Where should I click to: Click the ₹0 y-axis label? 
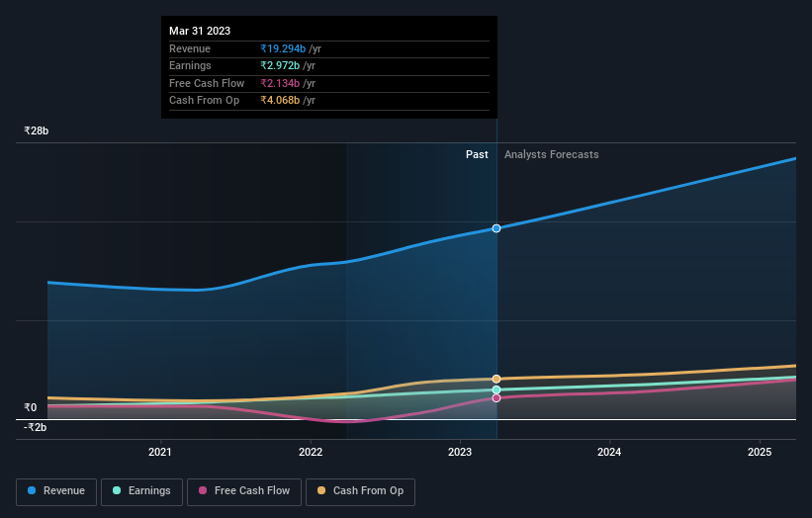[31, 407]
